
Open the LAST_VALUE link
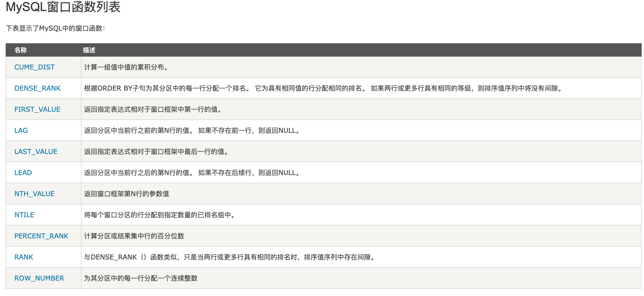pos(36,152)
